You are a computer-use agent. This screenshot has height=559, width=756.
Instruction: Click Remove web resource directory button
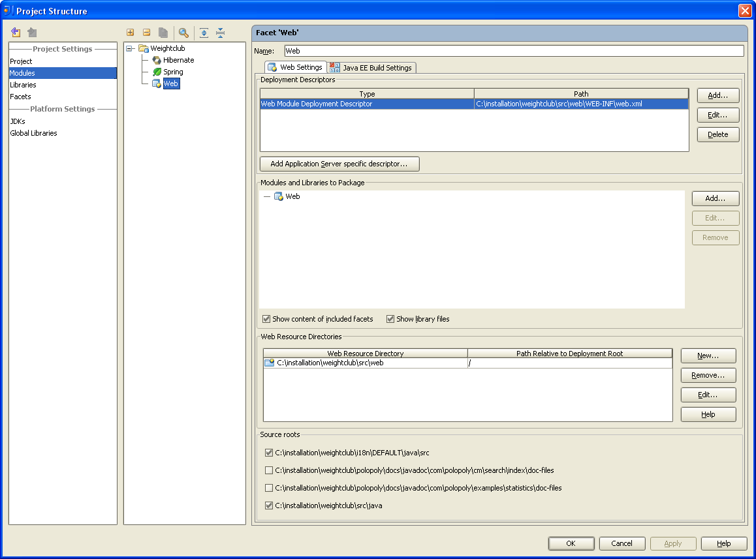[x=708, y=376]
